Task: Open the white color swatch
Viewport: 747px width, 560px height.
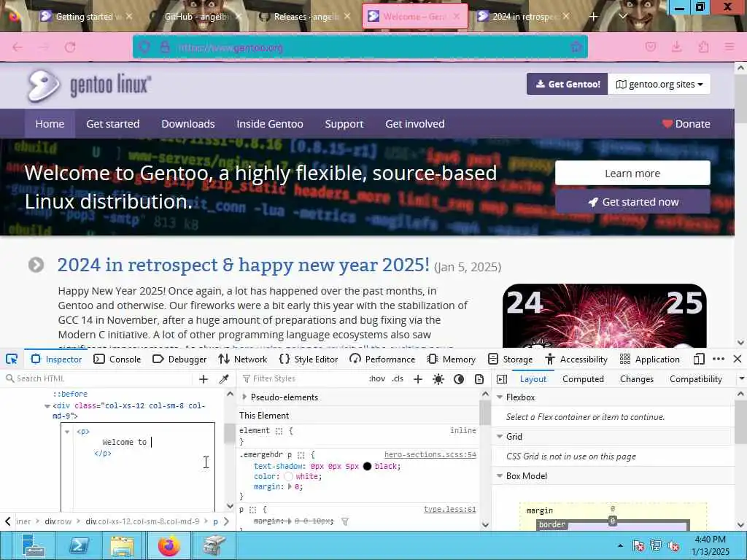Action: 288,476
